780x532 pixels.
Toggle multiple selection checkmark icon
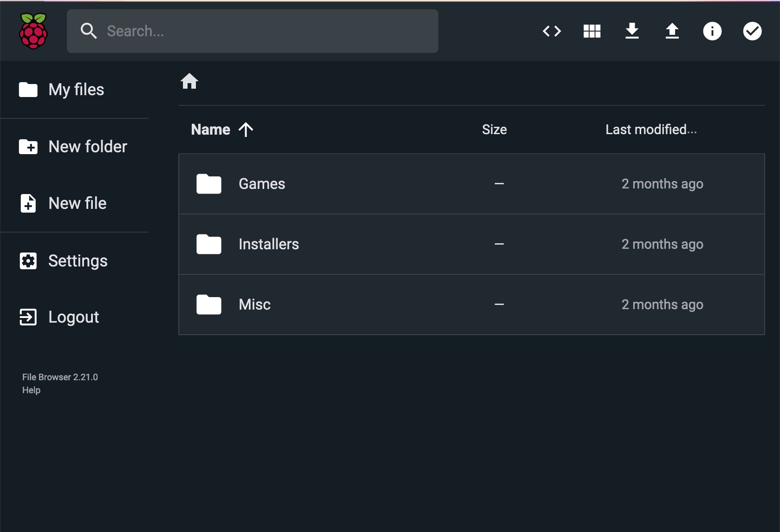tap(752, 31)
